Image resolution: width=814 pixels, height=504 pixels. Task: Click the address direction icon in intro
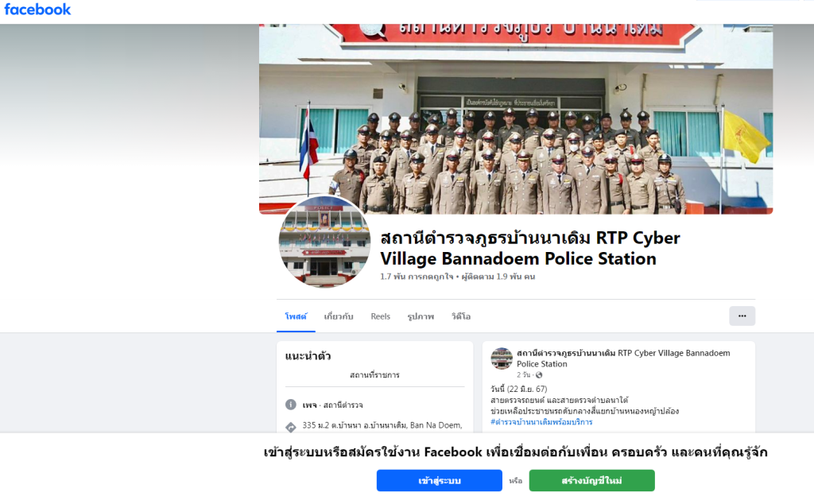pos(291,427)
